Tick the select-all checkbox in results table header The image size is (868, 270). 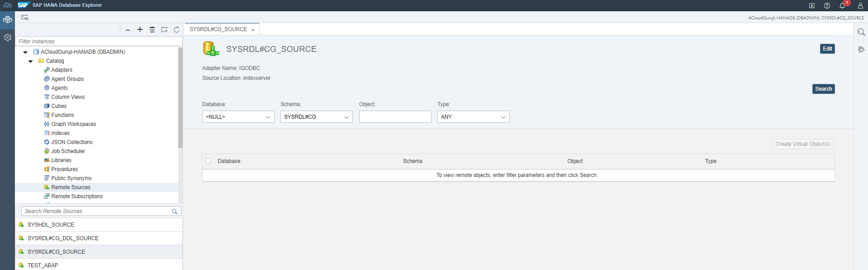(209, 161)
